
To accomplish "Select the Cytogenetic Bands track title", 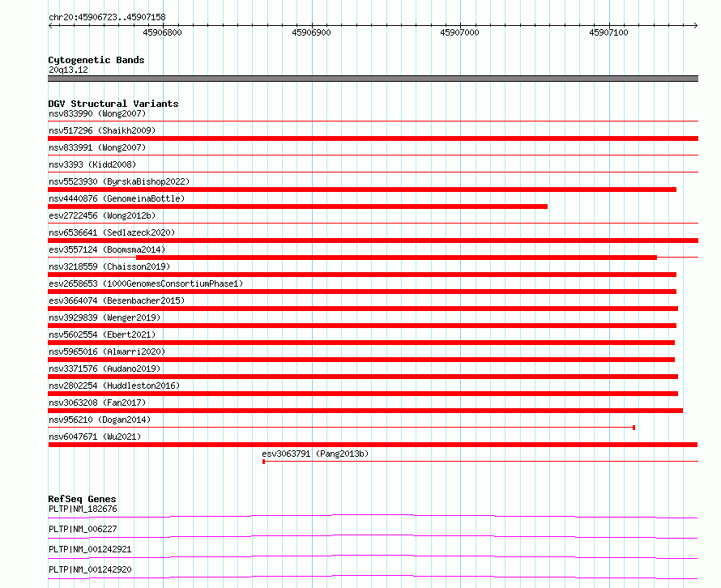I will pyautogui.click(x=96, y=60).
